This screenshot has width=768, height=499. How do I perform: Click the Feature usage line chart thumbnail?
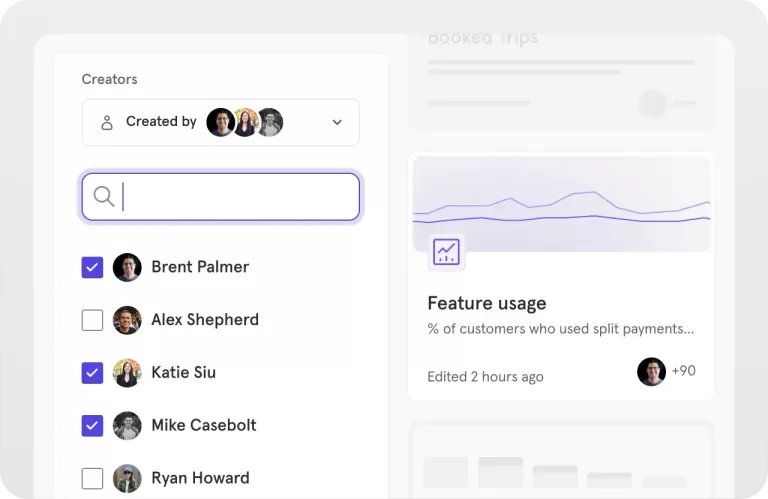click(561, 204)
